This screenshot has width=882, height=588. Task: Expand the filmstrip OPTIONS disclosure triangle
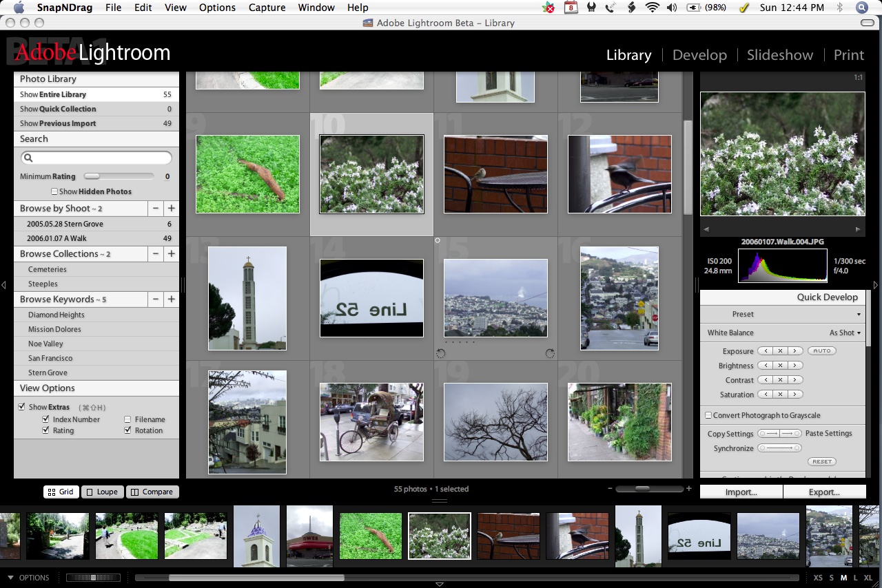tap(11, 578)
